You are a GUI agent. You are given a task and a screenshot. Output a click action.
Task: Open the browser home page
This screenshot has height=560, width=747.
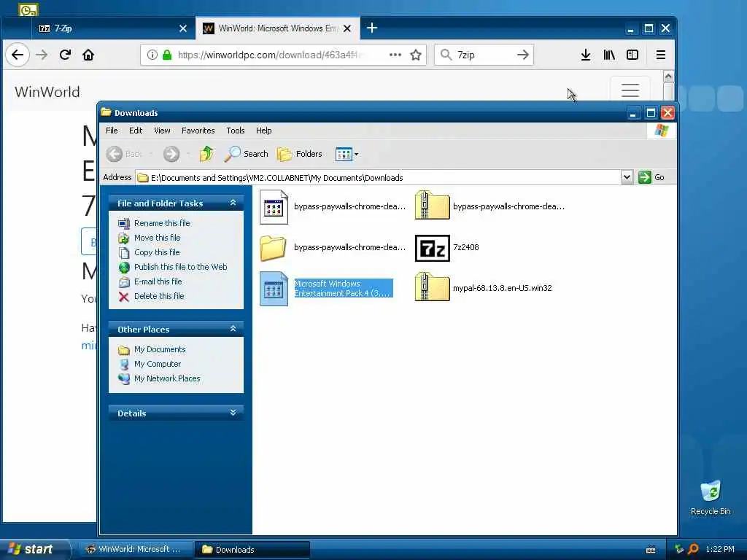pyautogui.click(x=88, y=55)
